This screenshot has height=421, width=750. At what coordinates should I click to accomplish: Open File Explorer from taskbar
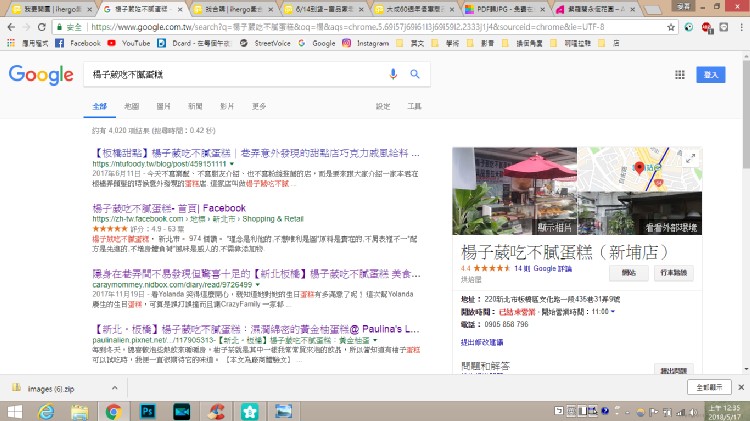tap(79, 411)
